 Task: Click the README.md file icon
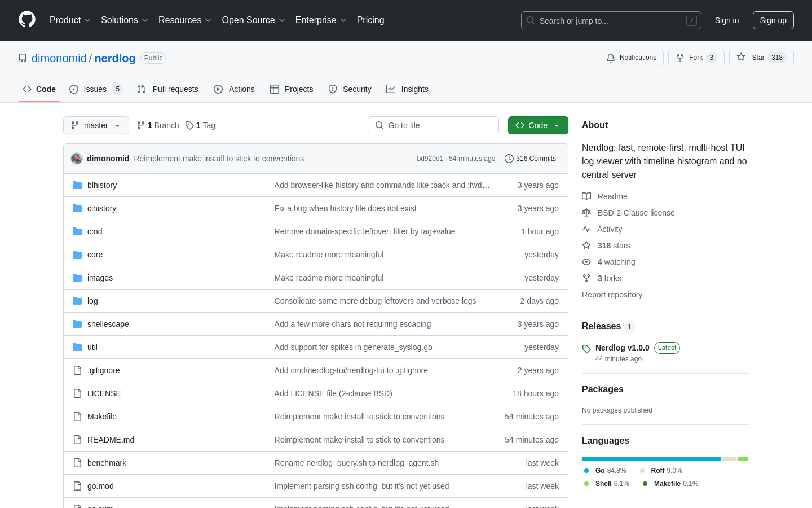click(77, 440)
